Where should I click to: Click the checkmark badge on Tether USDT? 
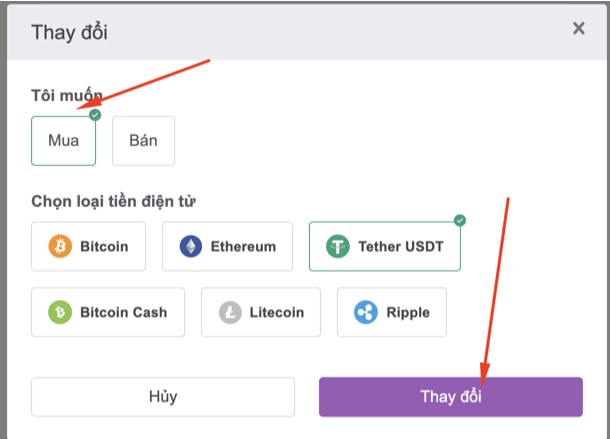pos(460,220)
